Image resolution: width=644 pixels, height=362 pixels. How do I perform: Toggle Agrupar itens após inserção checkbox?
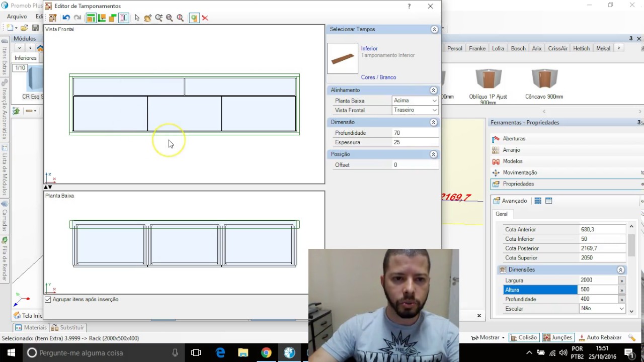tap(48, 299)
